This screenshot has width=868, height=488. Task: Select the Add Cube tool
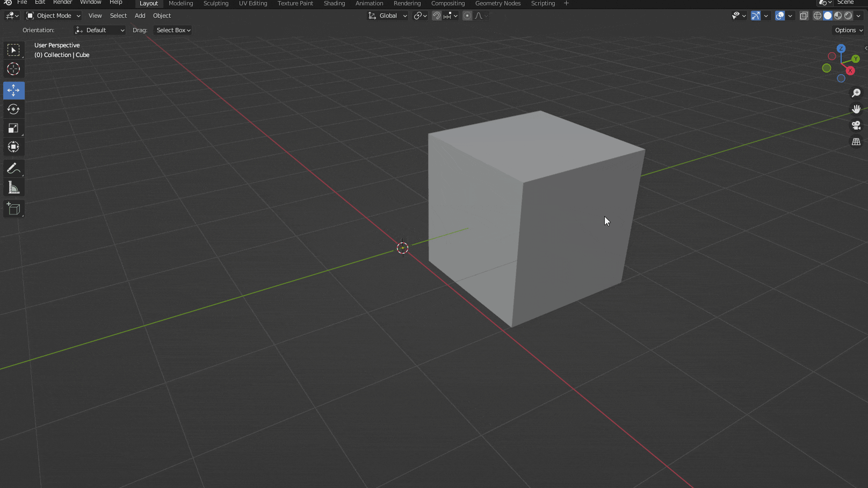pyautogui.click(x=14, y=209)
